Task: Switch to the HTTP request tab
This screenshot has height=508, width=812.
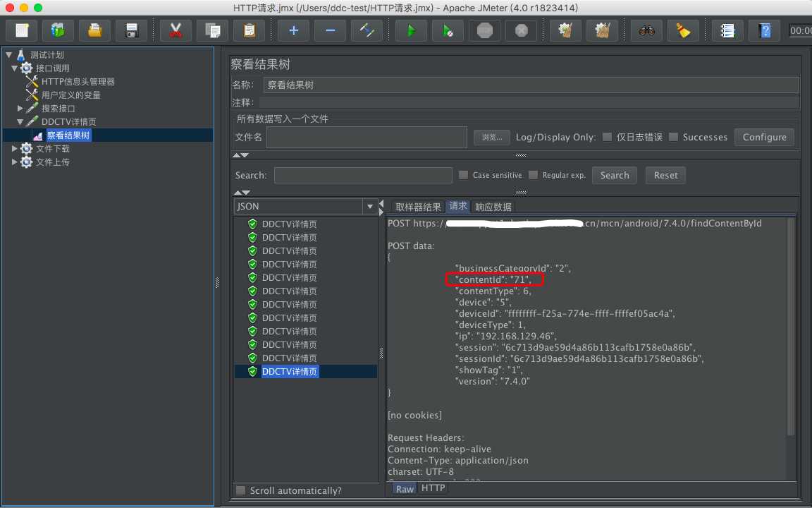Action: 433,488
